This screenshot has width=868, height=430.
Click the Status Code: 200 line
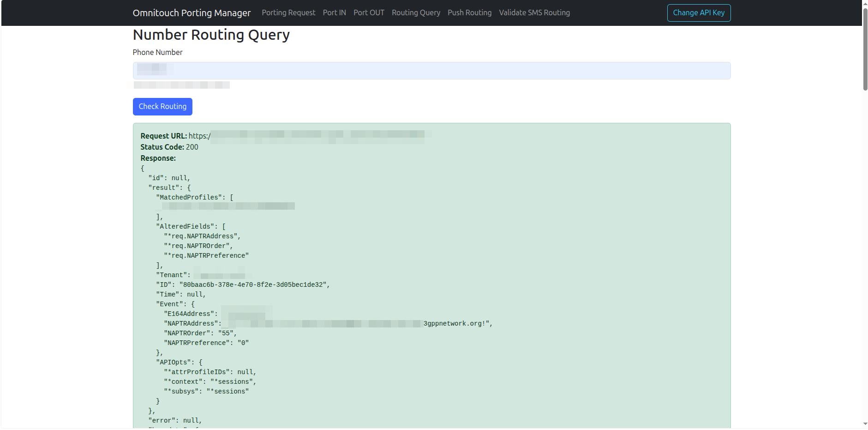click(x=169, y=147)
